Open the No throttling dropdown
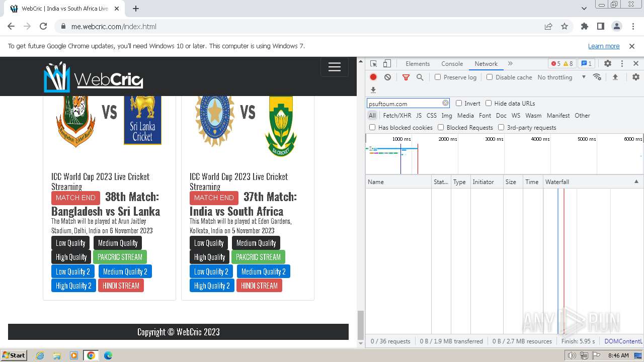Viewport: 644px width, 362px height. [x=561, y=77]
